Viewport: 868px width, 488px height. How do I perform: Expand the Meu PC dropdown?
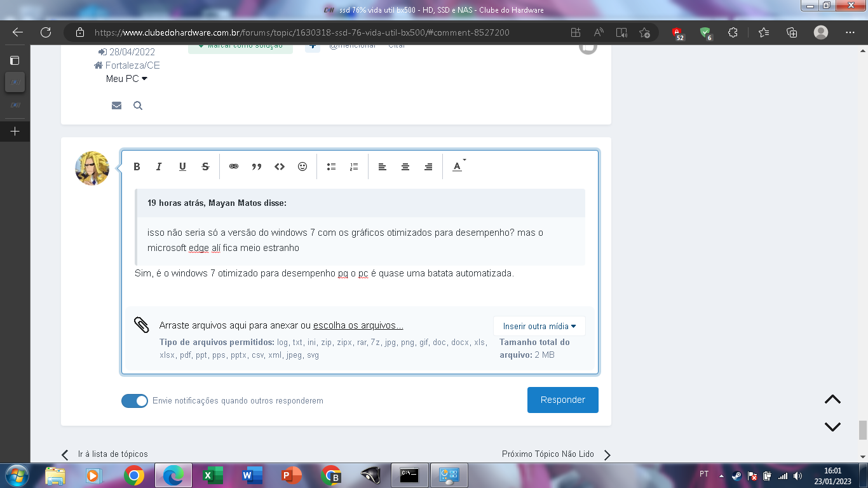[127, 79]
